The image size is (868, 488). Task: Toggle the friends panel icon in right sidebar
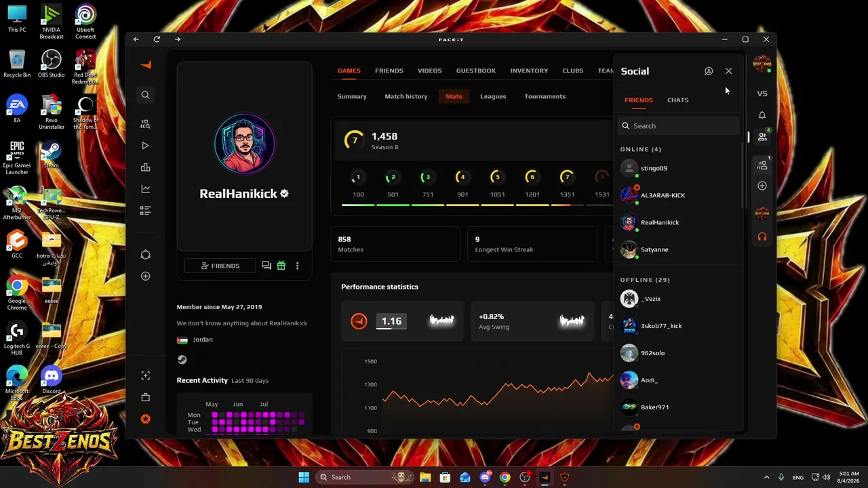(762, 137)
